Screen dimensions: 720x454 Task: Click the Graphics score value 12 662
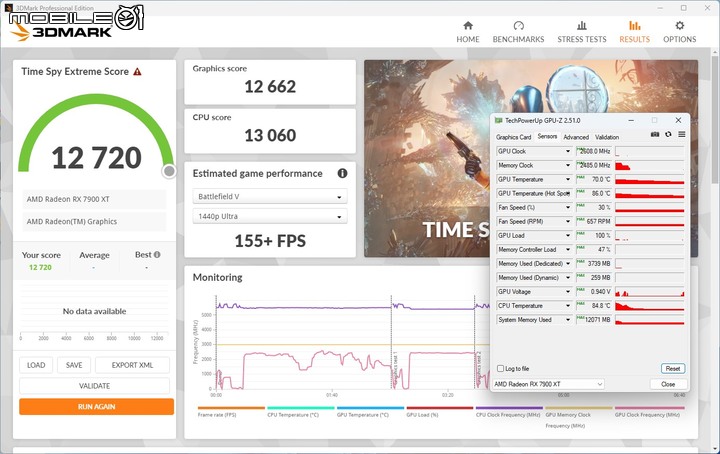pos(270,86)
